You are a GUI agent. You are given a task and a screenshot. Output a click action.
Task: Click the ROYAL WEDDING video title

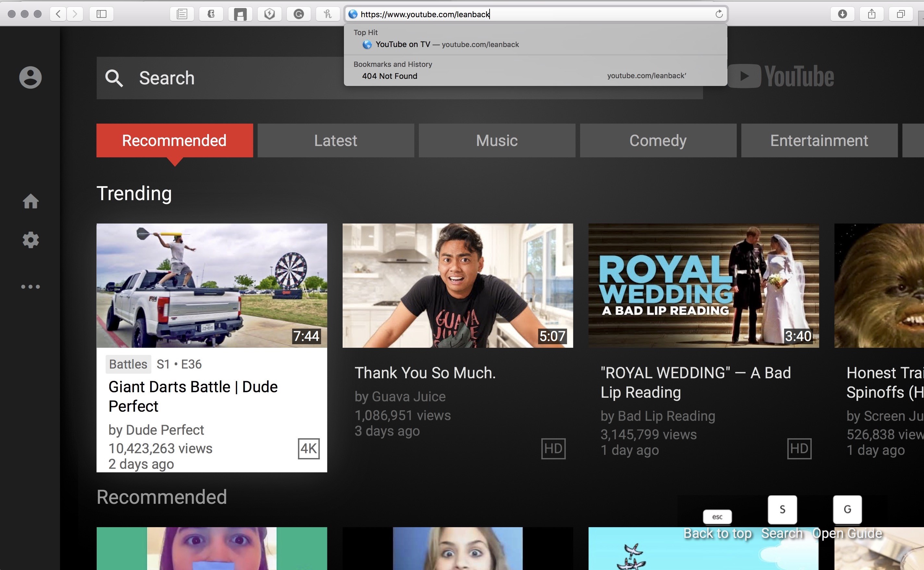(696, 382)
